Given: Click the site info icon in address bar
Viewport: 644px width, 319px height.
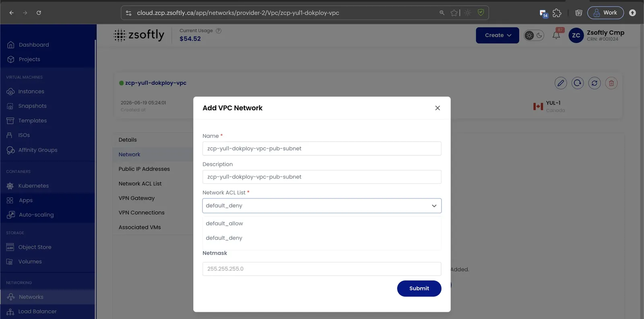Looking at the screenshot, I should (129, 13).
